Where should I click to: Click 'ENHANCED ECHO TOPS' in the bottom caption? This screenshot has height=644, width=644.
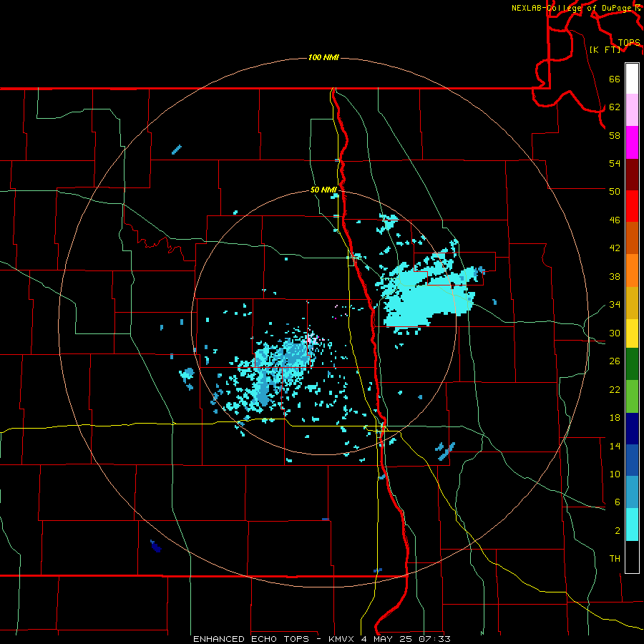click(x=251, y=639)
